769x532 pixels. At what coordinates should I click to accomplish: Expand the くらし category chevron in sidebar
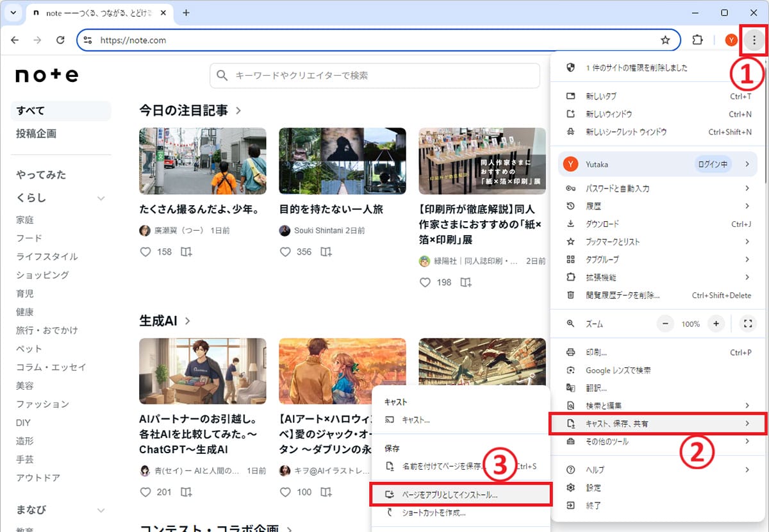pyautogui.click(x=101, y=199)
